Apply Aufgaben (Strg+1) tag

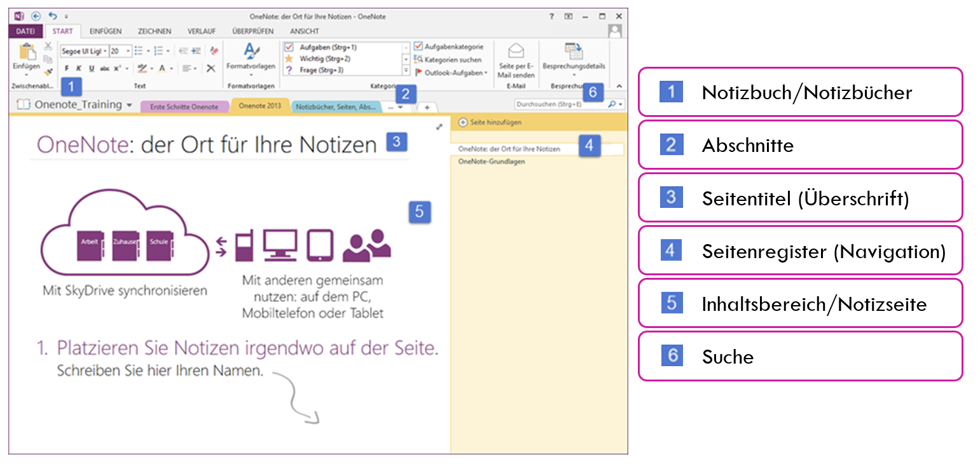[342, 47]
